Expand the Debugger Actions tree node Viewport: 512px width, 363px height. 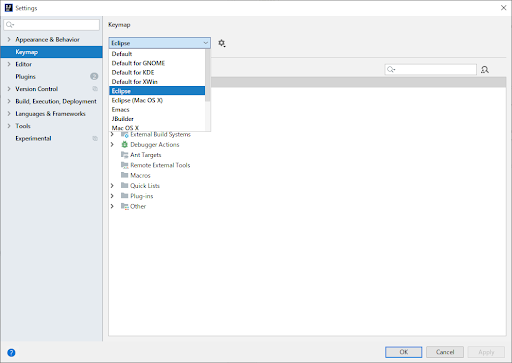click(112, 144)
